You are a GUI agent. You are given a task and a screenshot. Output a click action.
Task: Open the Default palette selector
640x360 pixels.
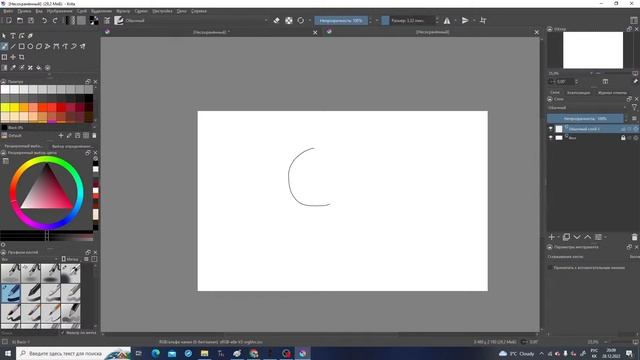4,136
